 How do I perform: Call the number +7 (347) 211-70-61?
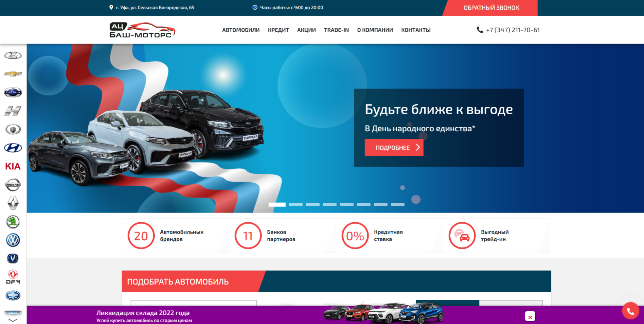pyautogui.click(x=513, y=30)
